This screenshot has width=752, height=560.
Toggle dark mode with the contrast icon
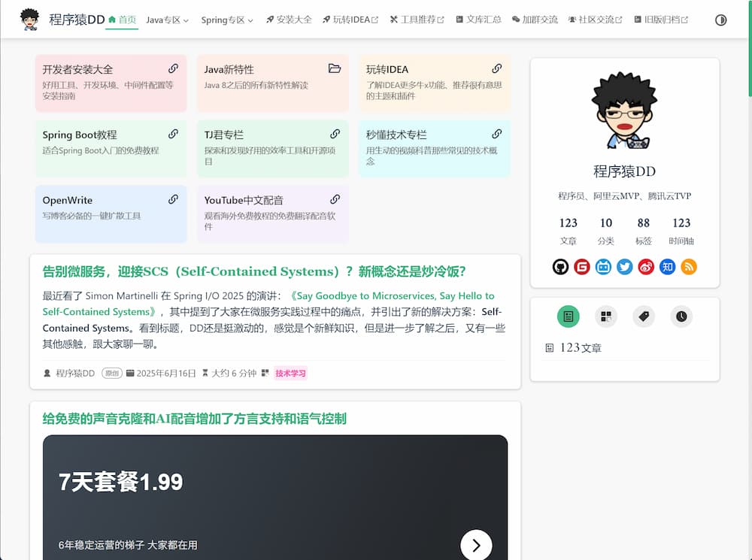coord(720,20)
